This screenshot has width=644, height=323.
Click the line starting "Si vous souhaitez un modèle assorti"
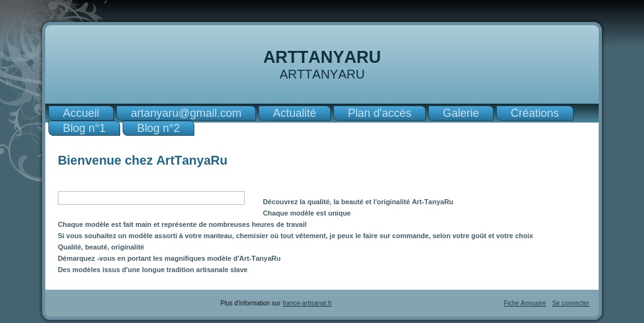[x=296, y=236]
